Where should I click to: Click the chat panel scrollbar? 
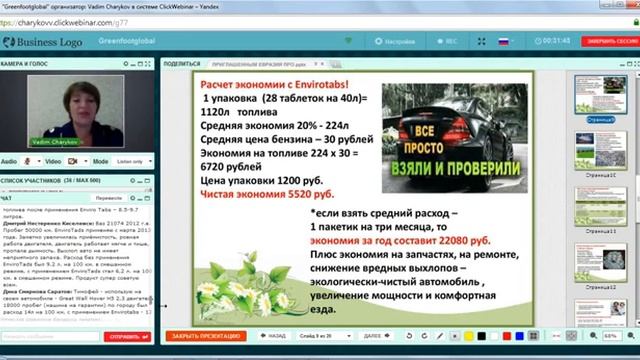151,300
